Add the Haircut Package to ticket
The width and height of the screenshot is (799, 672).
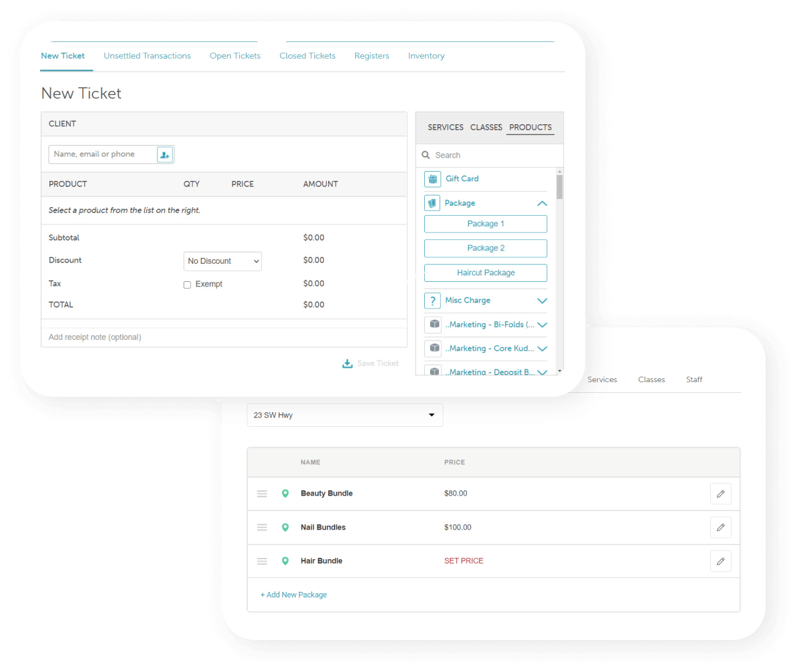(x=486, y=273)
